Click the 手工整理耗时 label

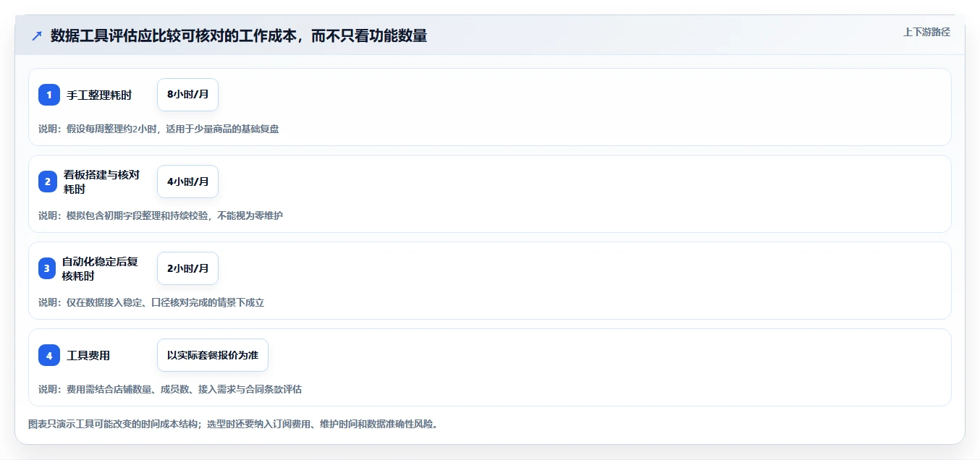[x=99, y=95]
